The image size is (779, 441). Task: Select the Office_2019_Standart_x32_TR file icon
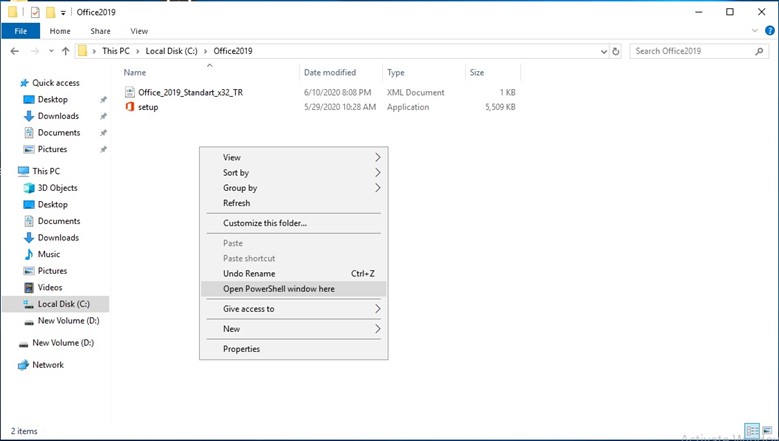[130, 92]
